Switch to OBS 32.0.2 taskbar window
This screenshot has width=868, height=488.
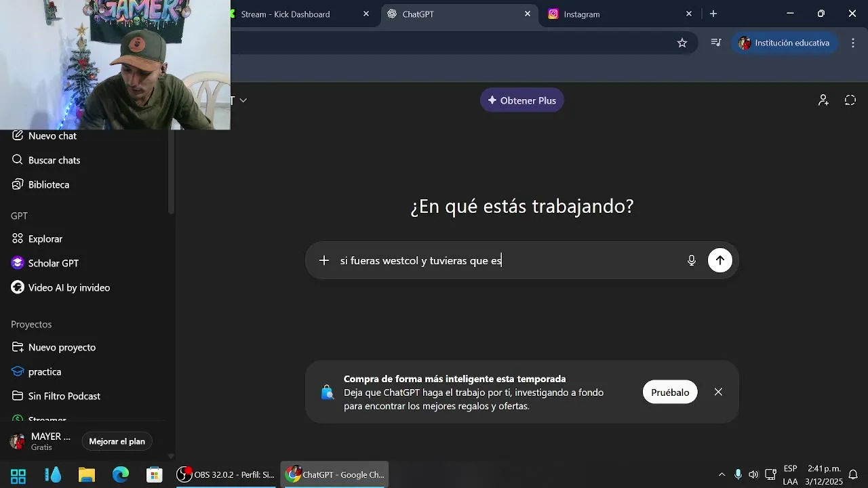point(226,474)
